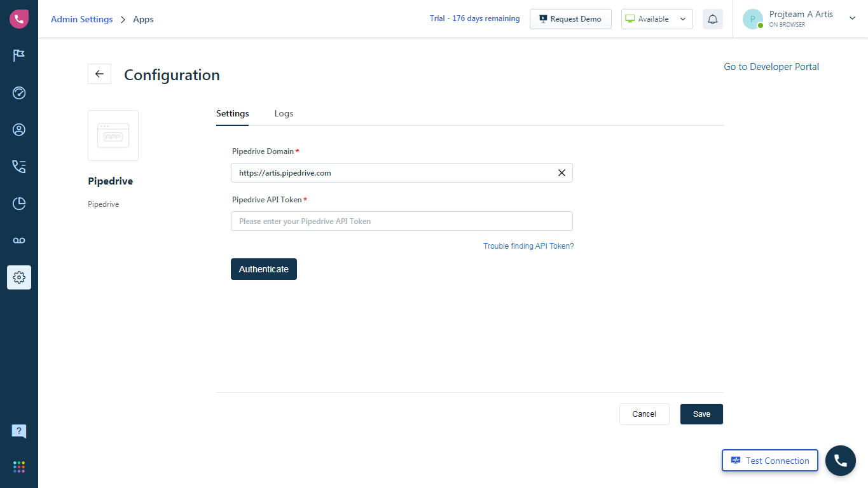This screenshot has width=868, height=488.
Task: Open the help question mark icon
Action: coord(19,431)
